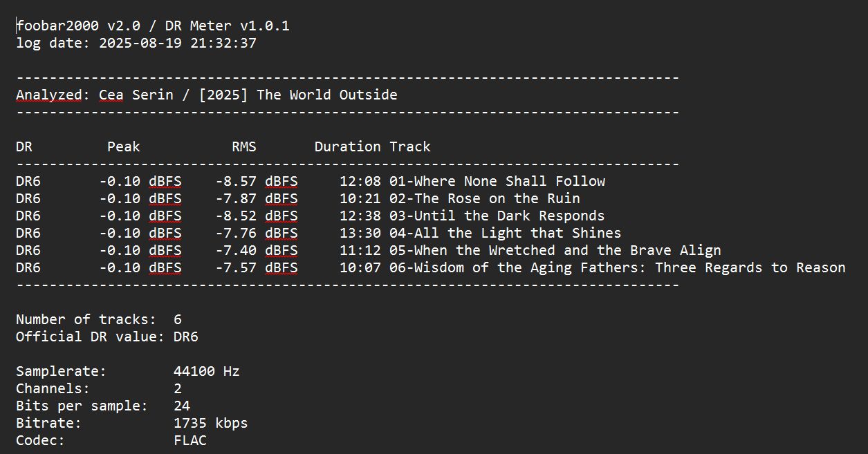Click RMS value '-8.52'
The image size is (868, 454).
pos(236,216)
